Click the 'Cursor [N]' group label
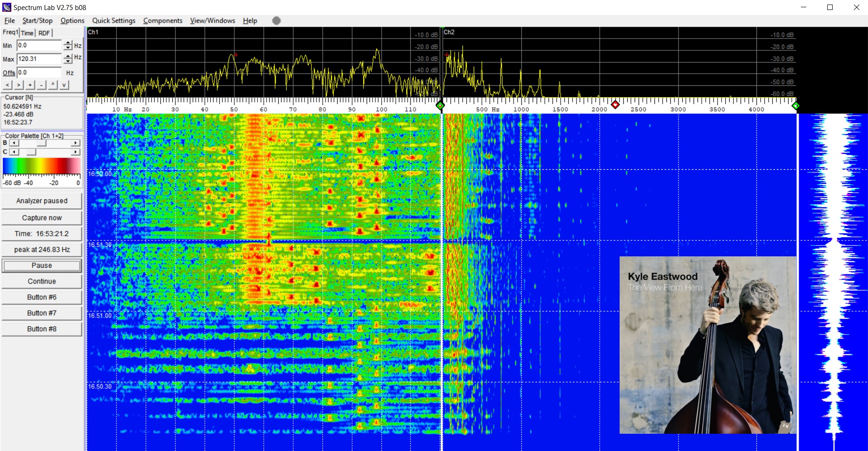868x451 pixels. [19, 97]
